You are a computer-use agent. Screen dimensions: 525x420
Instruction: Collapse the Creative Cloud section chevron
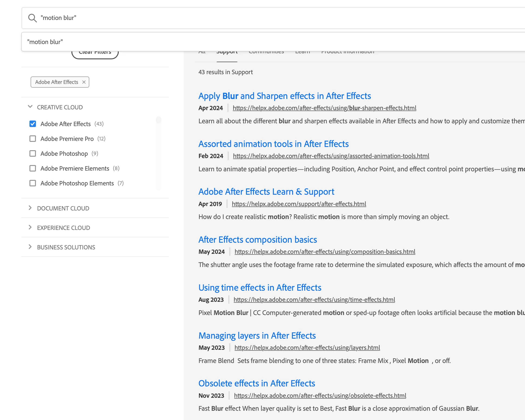30,107
